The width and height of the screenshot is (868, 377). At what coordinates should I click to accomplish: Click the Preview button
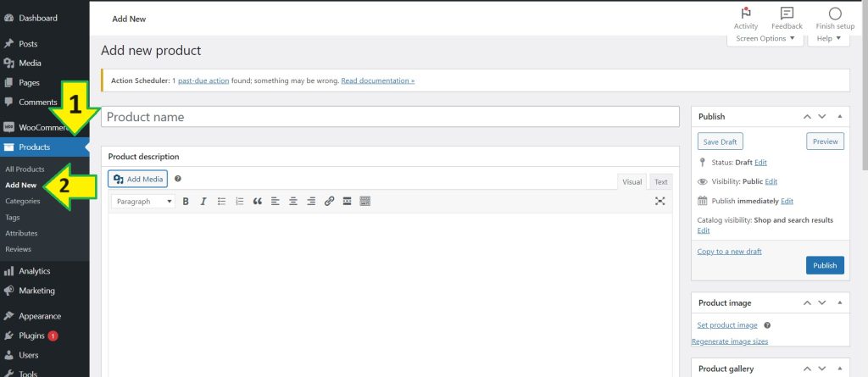(826, 141)
